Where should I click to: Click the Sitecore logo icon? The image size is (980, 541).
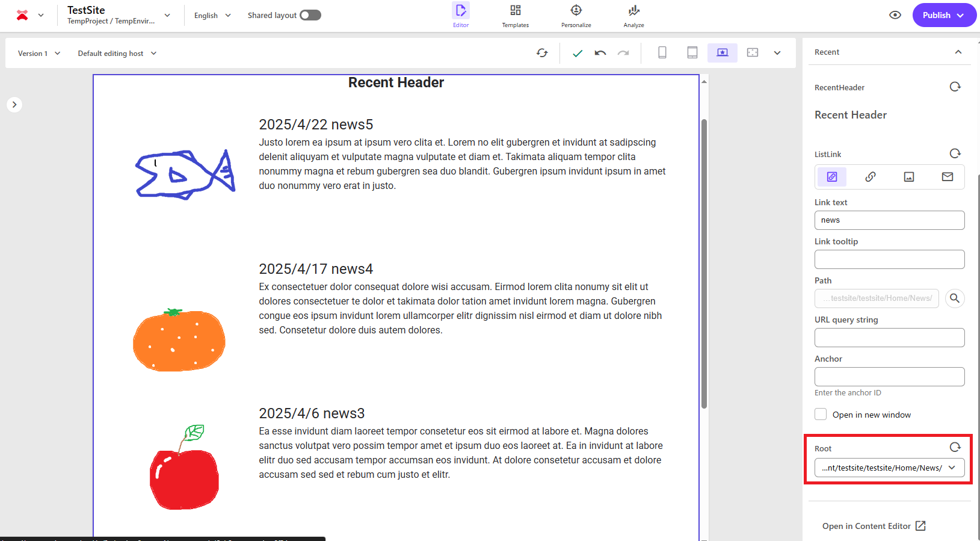[22, 15]
